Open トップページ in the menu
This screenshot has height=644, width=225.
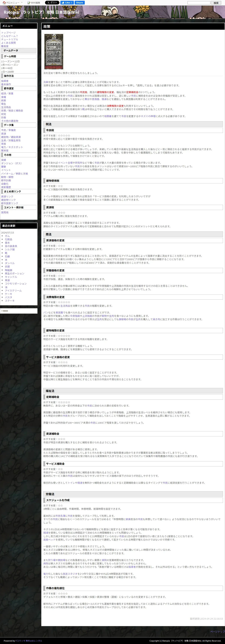(8, 32)
